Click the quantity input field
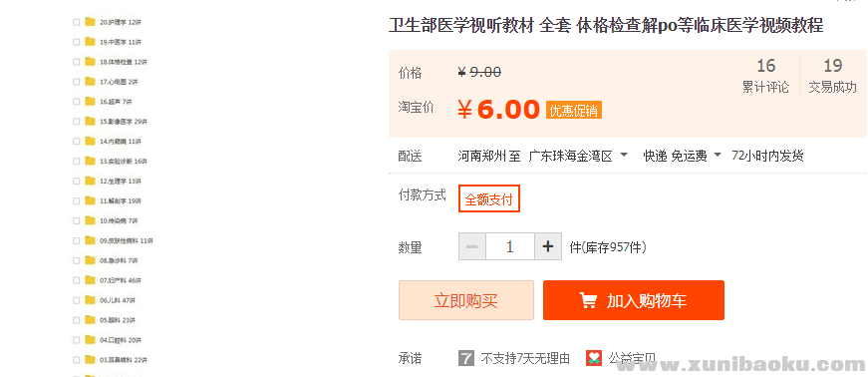868x377 pixels. pyautogui.click(x=510, y=246)
